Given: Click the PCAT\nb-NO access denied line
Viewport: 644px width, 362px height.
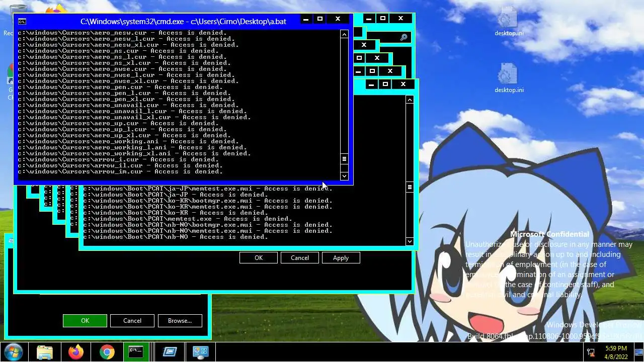Looking at the screenshot, I should point(176,237).
